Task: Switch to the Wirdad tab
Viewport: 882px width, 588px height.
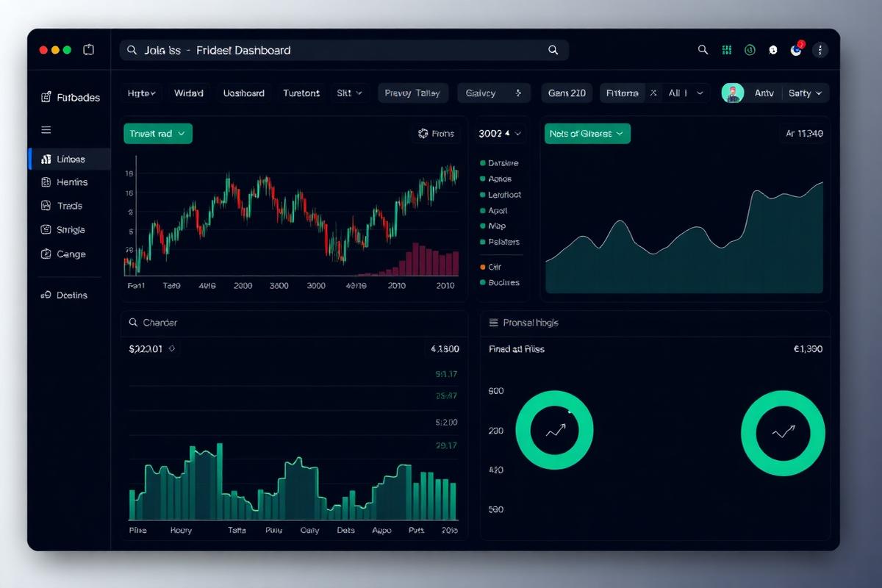Action: click(189, 93)
